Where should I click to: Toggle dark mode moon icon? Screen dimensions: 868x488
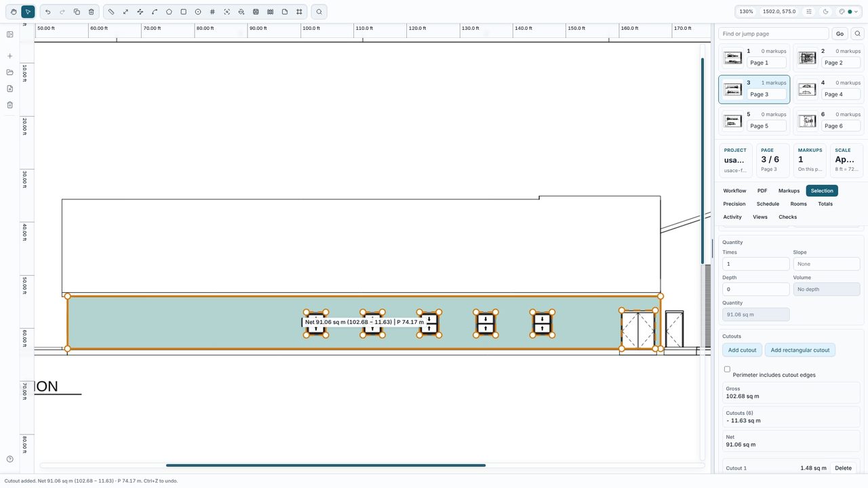pos(825,12)
